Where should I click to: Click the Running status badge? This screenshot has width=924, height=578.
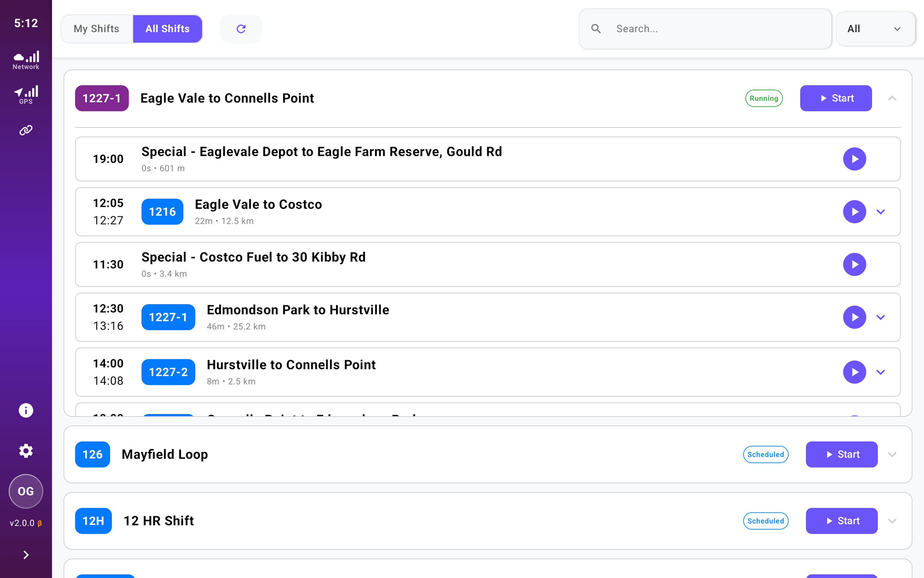[764, 98]
